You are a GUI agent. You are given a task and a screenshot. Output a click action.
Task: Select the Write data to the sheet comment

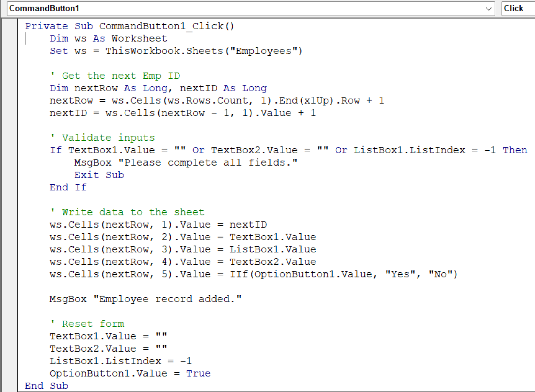point(127,212)
